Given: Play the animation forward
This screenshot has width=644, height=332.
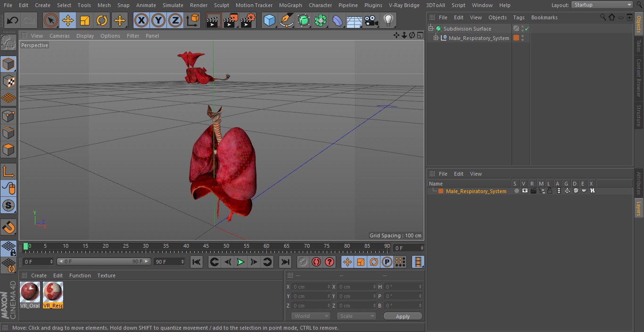Looking at the screenshot, I should [x=240, y=262].
